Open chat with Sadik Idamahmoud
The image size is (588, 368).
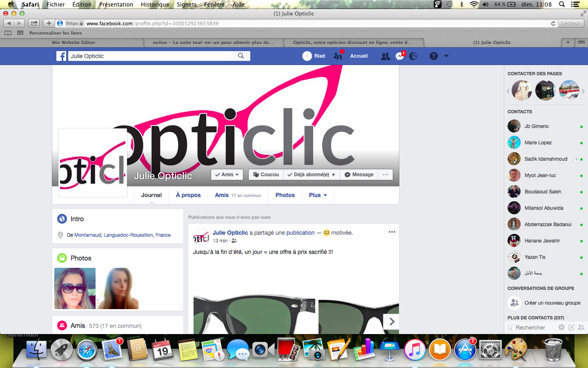[546, 159]
